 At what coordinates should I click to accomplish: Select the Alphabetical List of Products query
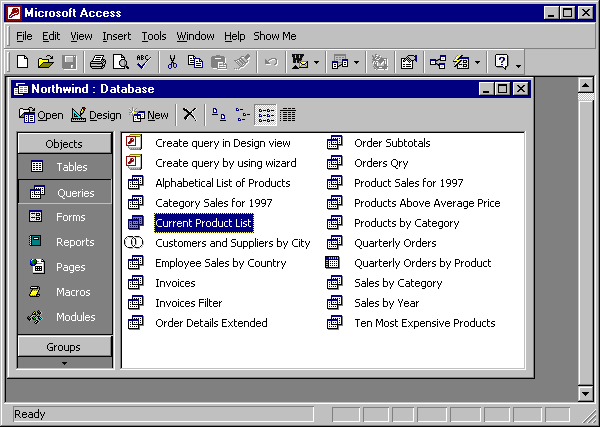coord(223,183)
